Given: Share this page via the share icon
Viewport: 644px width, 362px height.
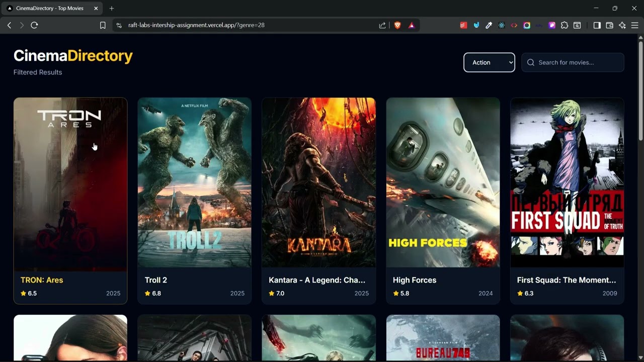Looking at the screenshot, I should tap(382, 25).
